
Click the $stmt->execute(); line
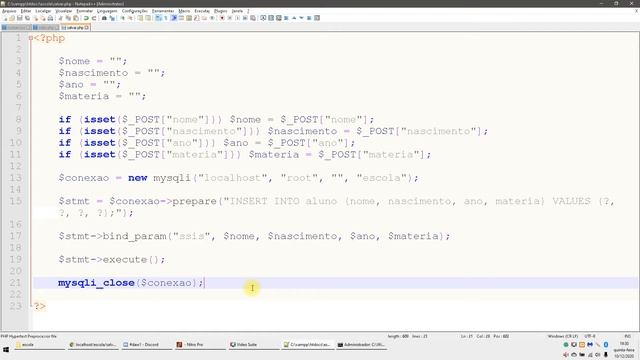click(x=111, y=260)
